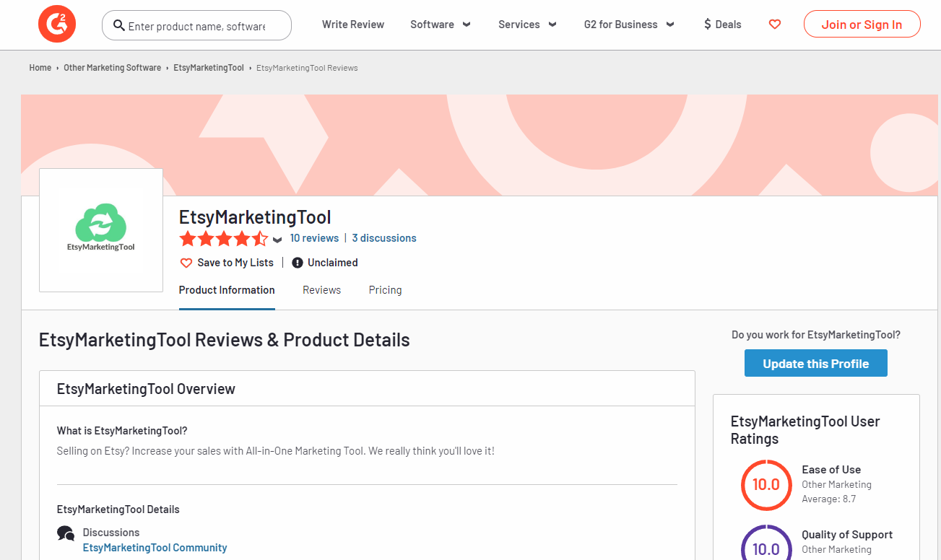Click the EtsyMarketingTool Reviews breadcrumb text
Image resolution: width=941 pixels, height=560 pixels.
[307, 68]
